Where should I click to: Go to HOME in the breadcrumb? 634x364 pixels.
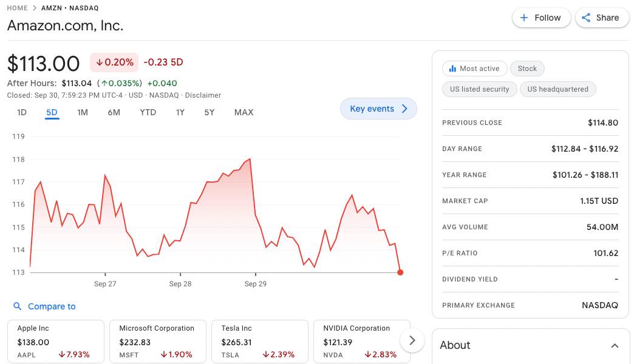coord(18,8)
